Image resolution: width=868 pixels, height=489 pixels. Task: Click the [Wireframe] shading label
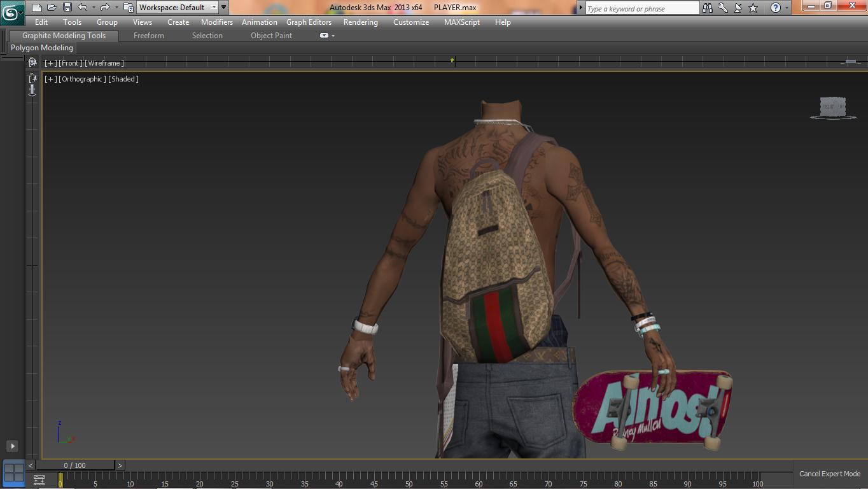point(104,63)
